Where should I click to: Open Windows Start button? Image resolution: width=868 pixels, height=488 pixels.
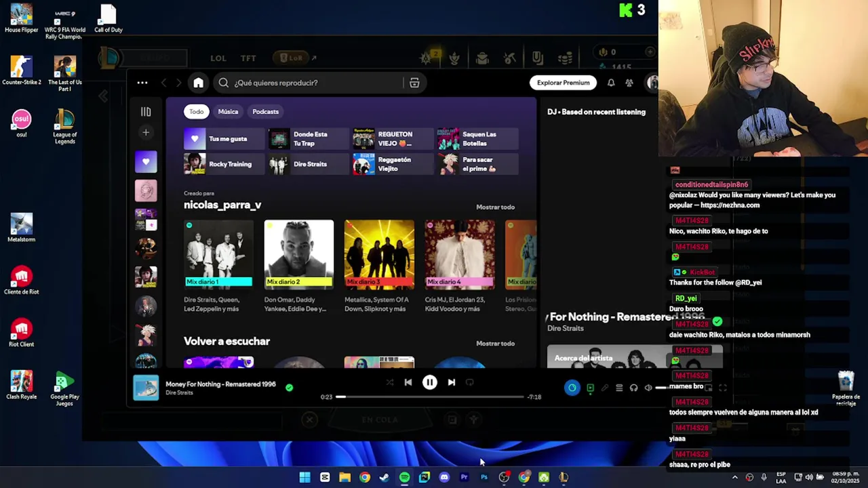coord(305,477)
